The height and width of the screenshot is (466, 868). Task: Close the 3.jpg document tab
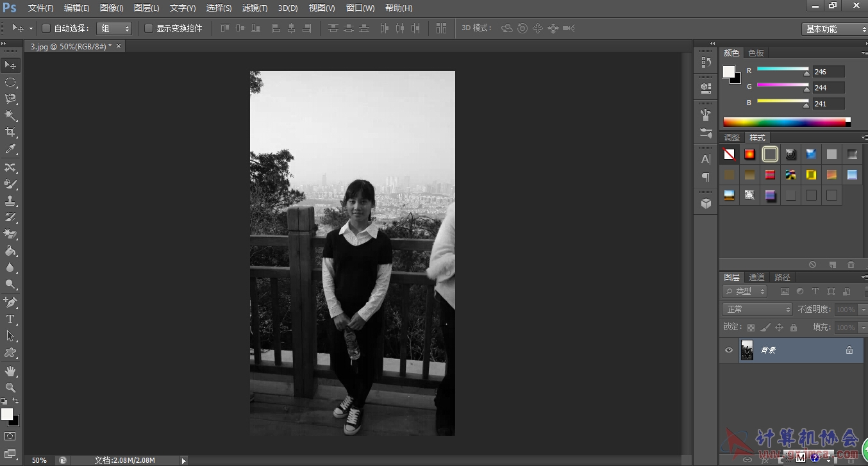click(x=118, y=46)
